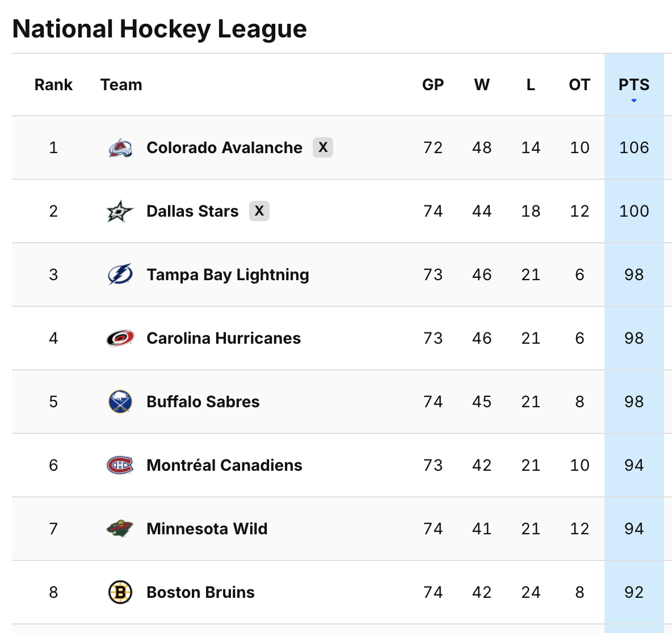Toggle sort arrow under PTS header
This screenshot has width=672, height=633.
634,101
